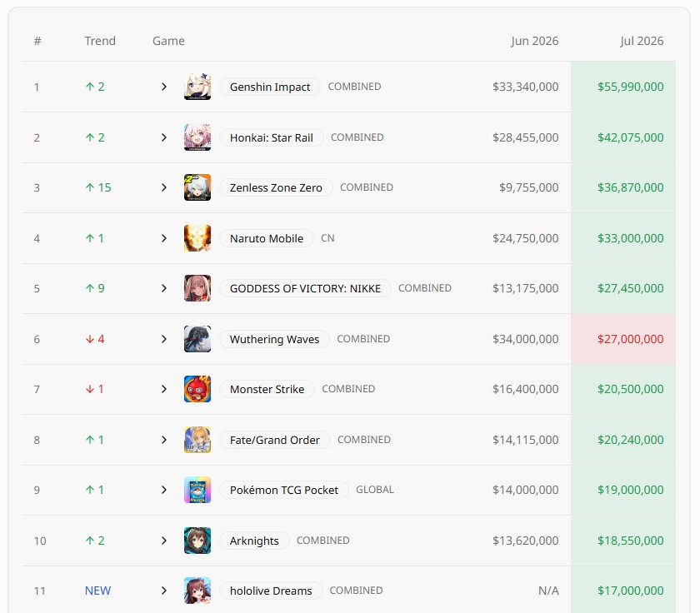
Task: Expand the GODDESS OF VICTORY: NIKKE row
Action: (164, 288)
